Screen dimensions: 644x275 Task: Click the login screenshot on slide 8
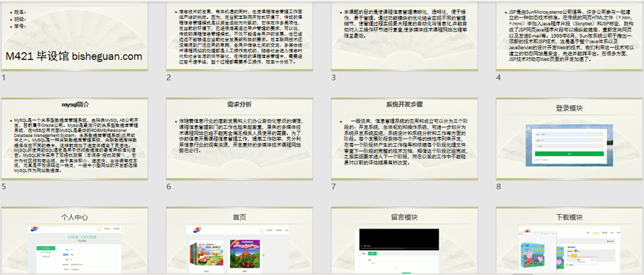coord(569,145)
